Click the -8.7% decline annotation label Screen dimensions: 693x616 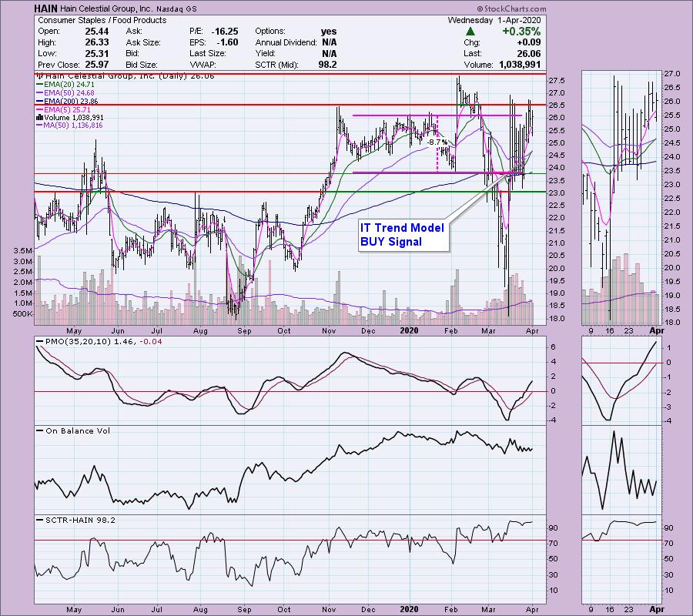[x=437, y=142]
